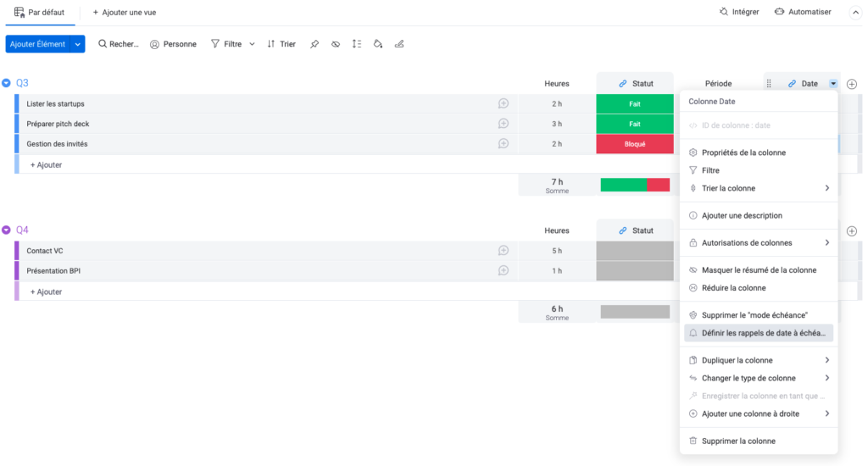This screenshot has height=466, width=868.
Task: Click the Q4 status summary bar
Action: 635,312
